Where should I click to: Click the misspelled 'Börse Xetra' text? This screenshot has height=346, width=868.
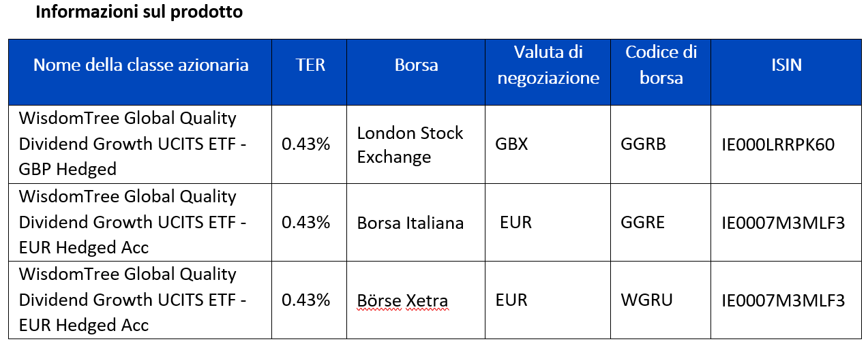403,300
